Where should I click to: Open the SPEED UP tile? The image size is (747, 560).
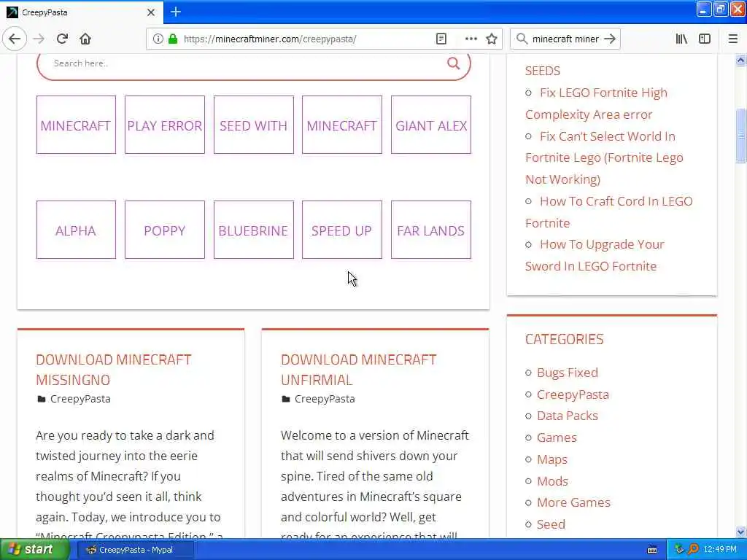click(x=342, y=230)
